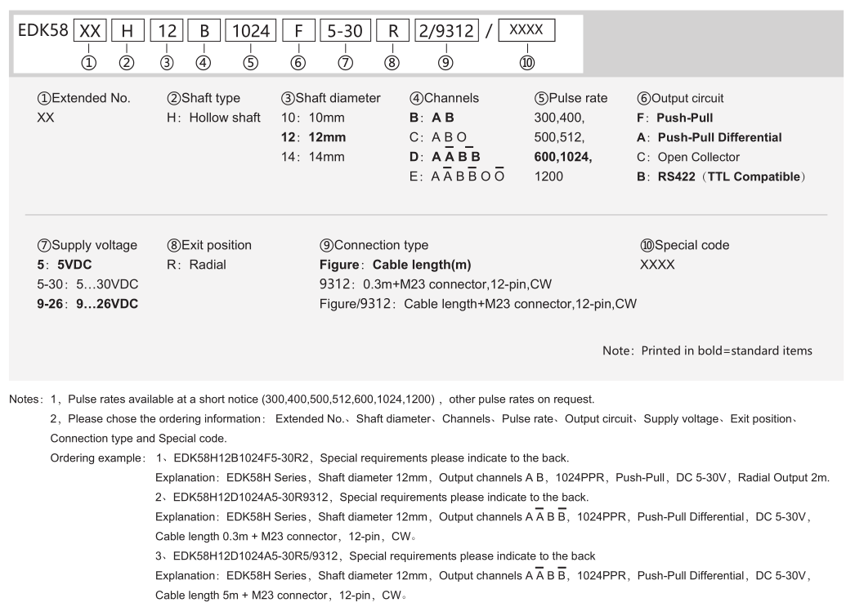Click the 'EDK58' model prefix
The width and height of the screenshot is (855, 616).
[43, 30]
